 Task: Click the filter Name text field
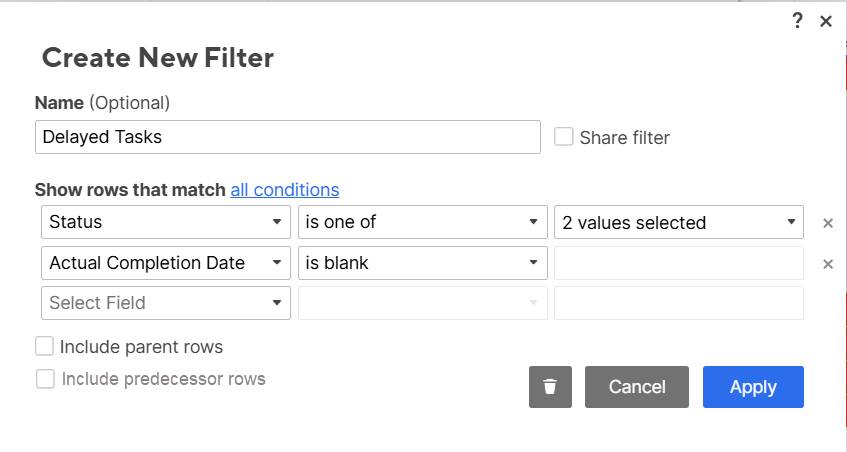[x=287, y=137]
